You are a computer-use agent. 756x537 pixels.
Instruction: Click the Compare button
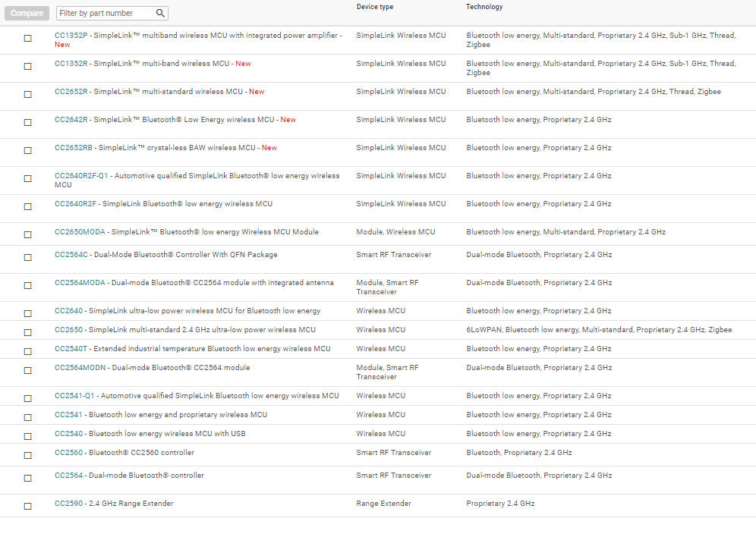(27, 13)
